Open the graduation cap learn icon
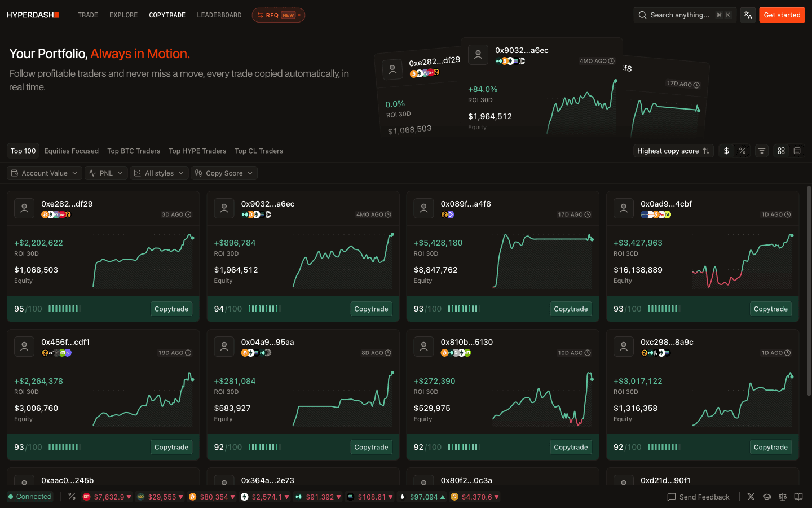The height and width of the screenshot is (508, 812). click(767, 497)
